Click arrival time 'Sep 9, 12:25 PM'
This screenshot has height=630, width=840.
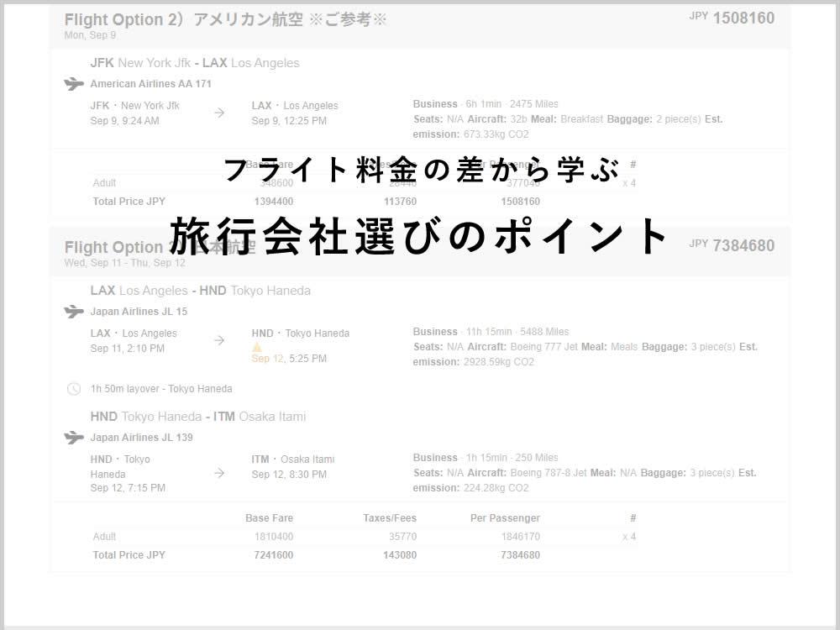pos(289,120)
